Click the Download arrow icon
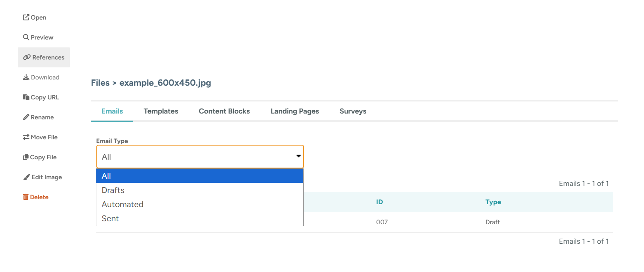 [26, 77]
